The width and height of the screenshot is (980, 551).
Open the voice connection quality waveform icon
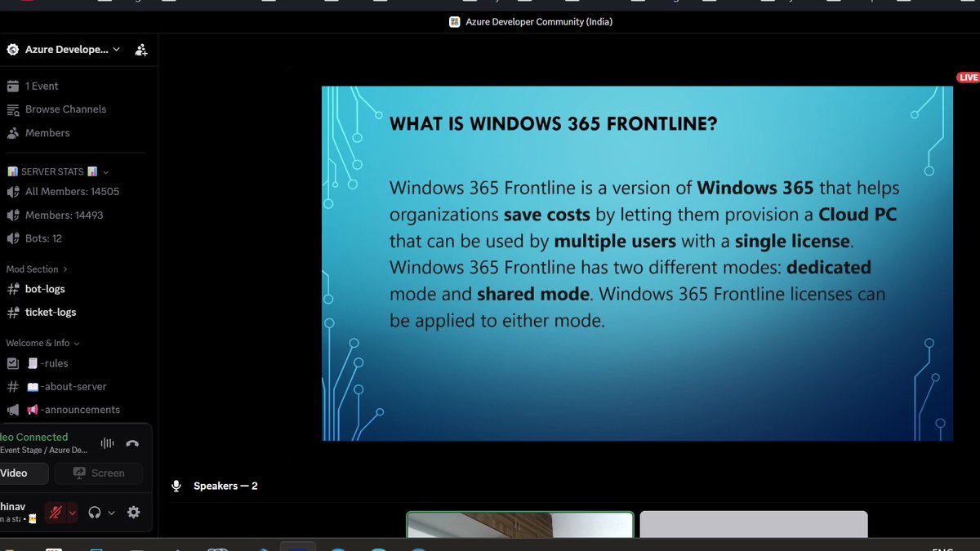(x=107, y=443)
